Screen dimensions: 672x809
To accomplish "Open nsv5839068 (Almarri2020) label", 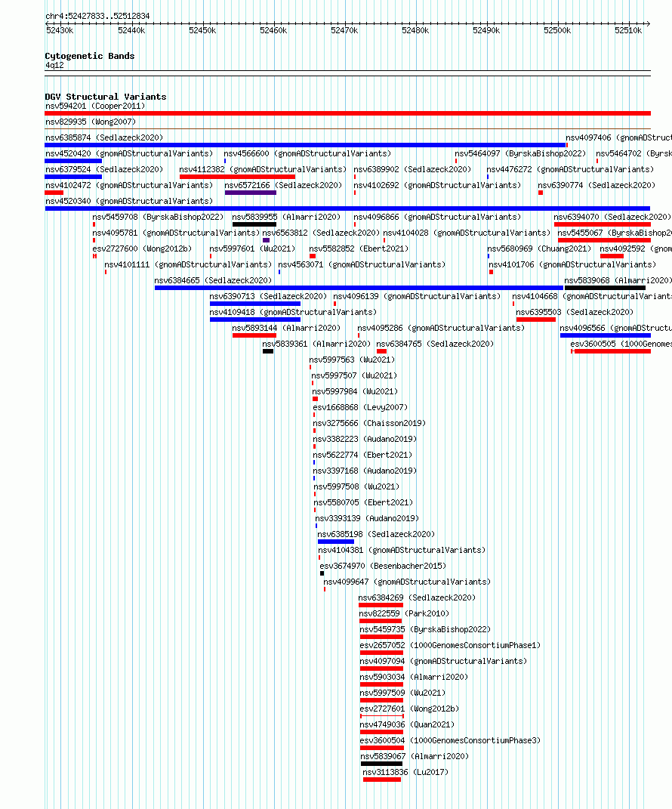I will pos(618,280).
